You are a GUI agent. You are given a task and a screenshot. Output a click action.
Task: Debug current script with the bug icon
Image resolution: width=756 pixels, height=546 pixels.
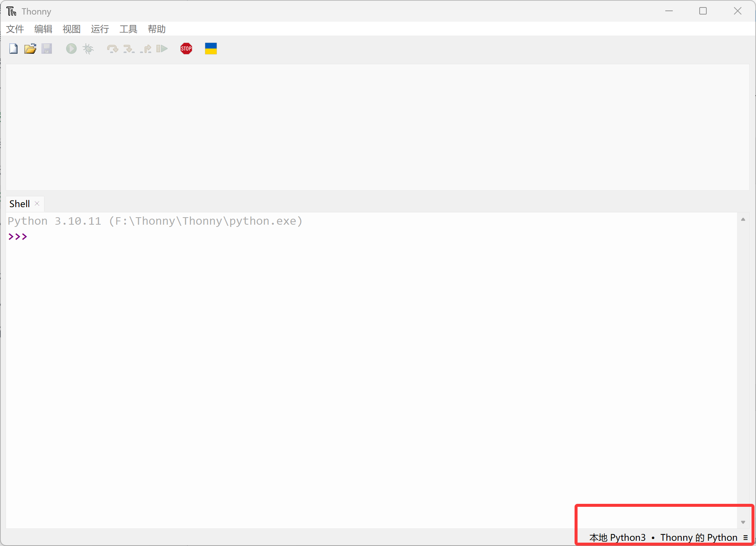point(88,49)
